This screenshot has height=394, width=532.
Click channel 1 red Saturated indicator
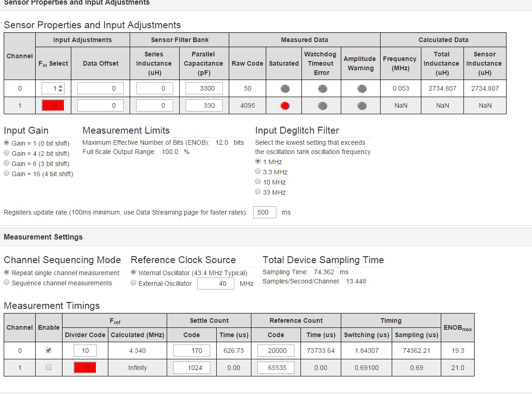point(285,106)
